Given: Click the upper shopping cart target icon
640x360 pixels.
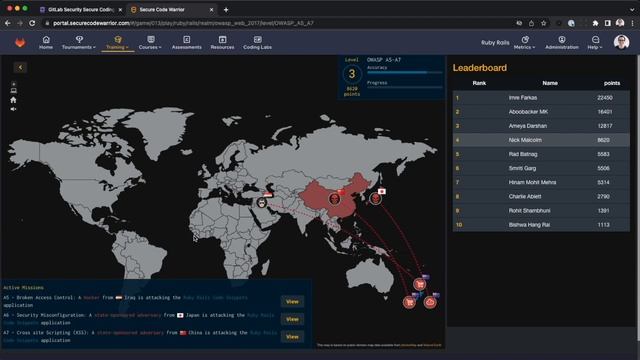Looking at the screenshot, I should (x=420, y=284).
